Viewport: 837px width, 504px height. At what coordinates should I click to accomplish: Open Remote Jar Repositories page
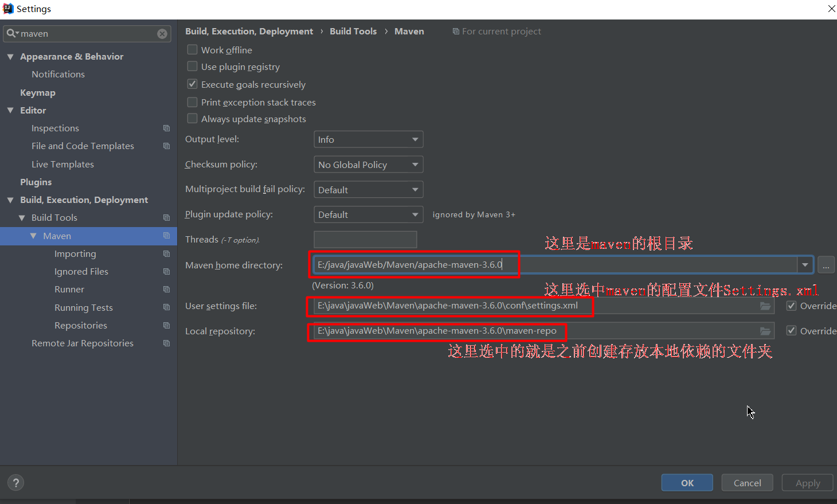pos(83,343)
